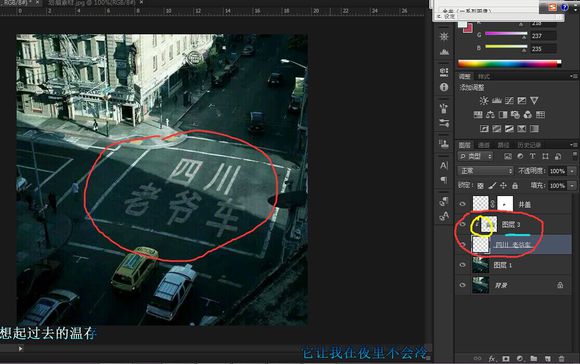The image size is (580, 364).
Task: Add a Color Balance adjustment
Action: [x=490, y=115]
